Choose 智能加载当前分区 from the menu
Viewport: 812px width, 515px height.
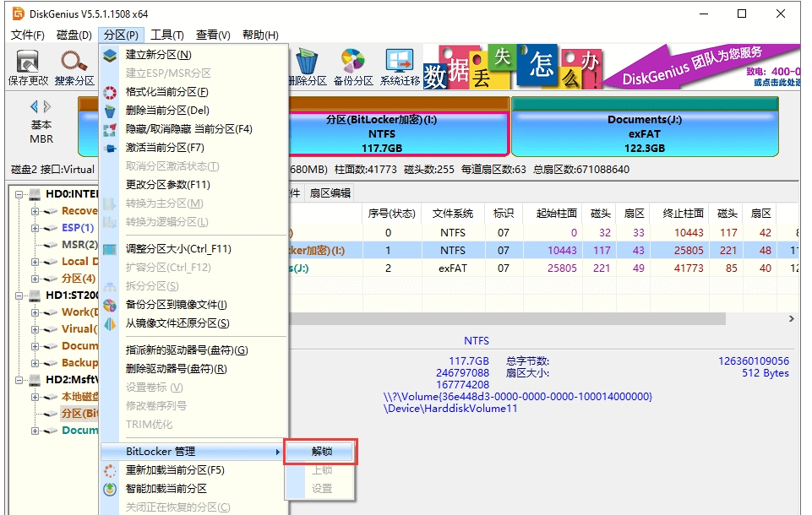click(166, 489)
